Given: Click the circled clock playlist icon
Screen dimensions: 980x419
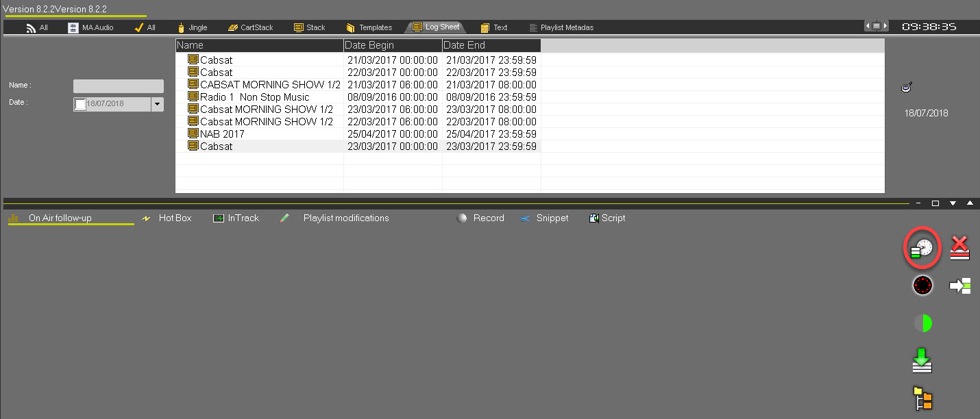Looking at the screenshot, I should click(x=922, y=249).
